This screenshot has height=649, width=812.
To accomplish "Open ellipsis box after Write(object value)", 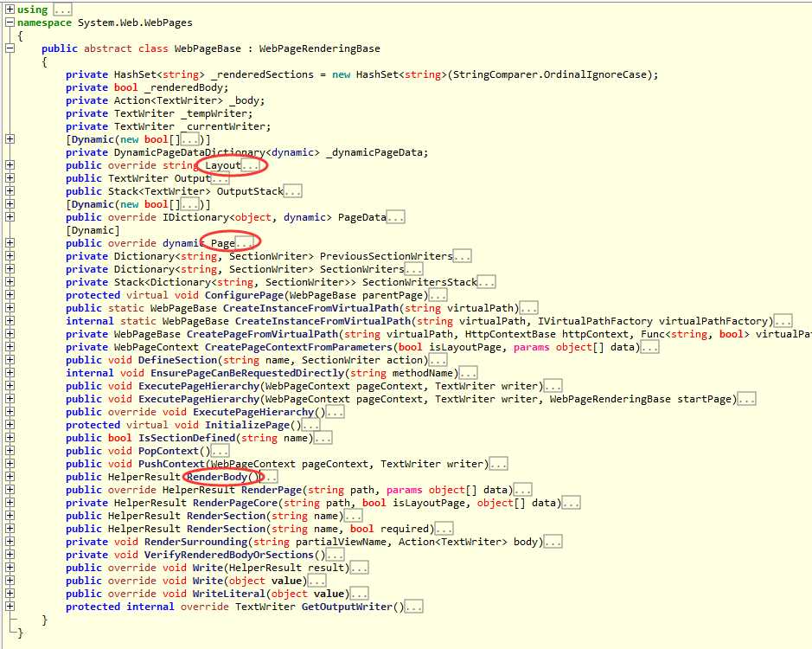I will tap(317, 581).
